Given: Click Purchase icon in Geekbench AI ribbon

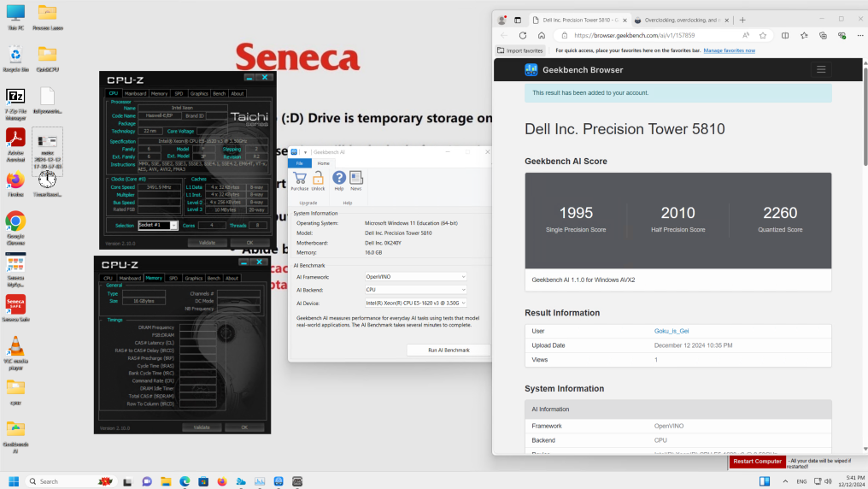Looking at the screenshot, I should 300,181.
